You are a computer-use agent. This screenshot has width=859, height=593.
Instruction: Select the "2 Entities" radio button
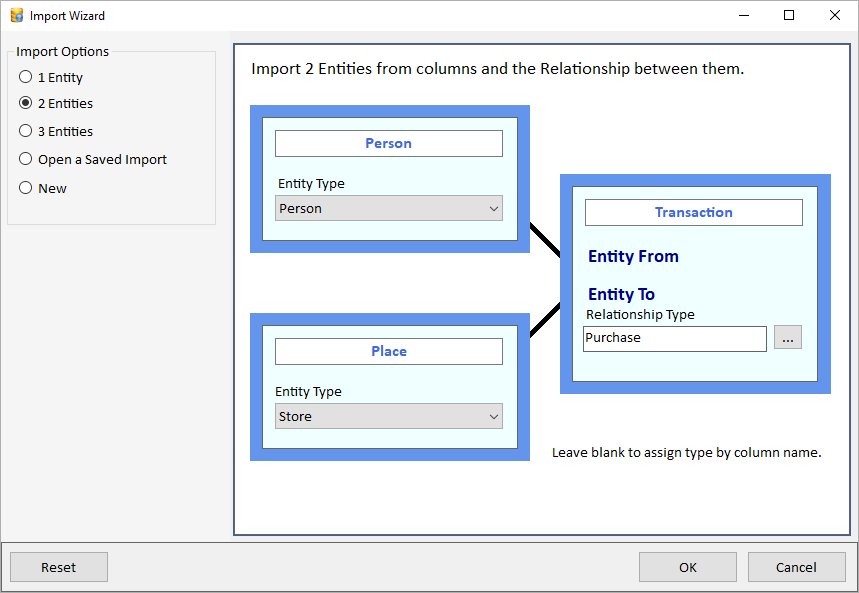click(x=24, y=103)
